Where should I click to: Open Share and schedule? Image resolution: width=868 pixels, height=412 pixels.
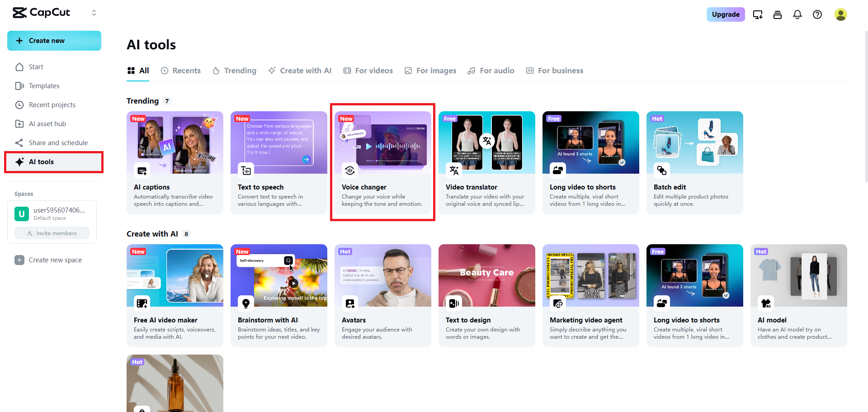pyautogui.click(x=54, y=143)
